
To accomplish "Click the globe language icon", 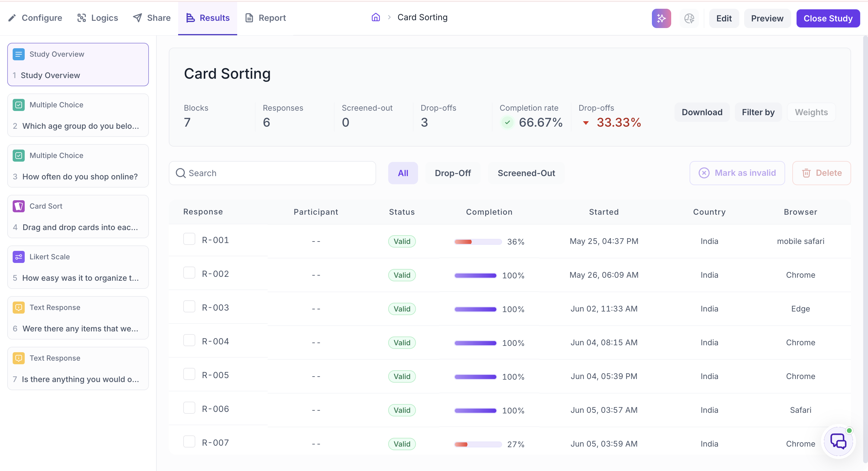I will (689, 18).
